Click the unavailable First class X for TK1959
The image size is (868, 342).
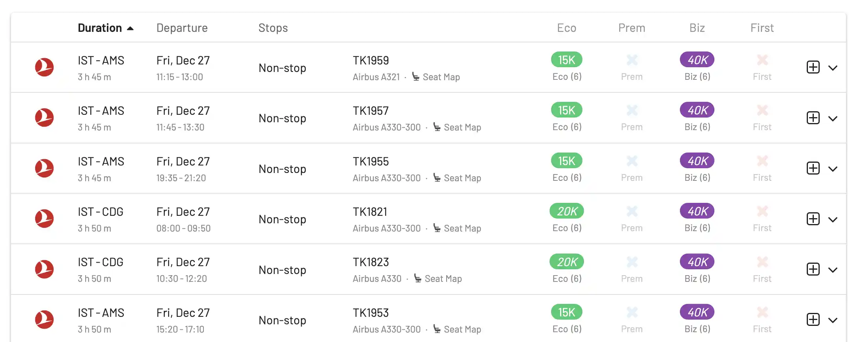coord(762,60)
